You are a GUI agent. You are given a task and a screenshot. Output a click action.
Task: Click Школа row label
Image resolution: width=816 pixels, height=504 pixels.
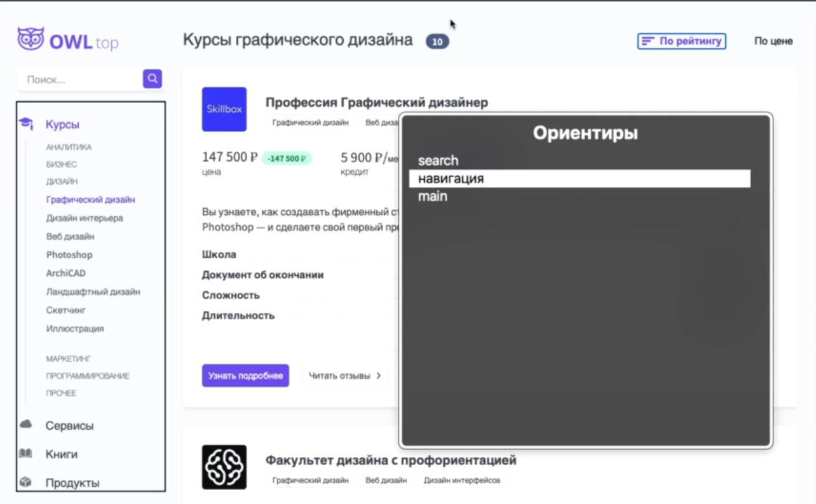pyautogui.click(x=219, y=255)
